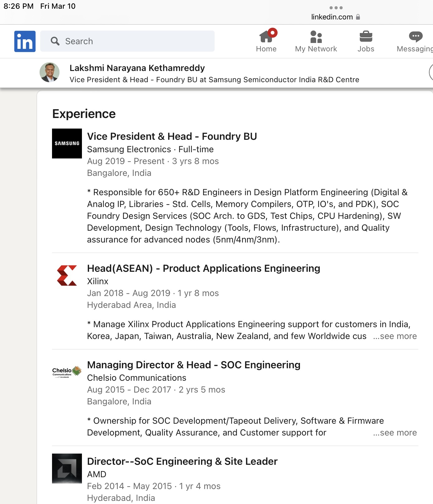The height and width of the screenshot is (504, 433).
Task: Click inside the Search field
Action: click(x=127, y=41)
